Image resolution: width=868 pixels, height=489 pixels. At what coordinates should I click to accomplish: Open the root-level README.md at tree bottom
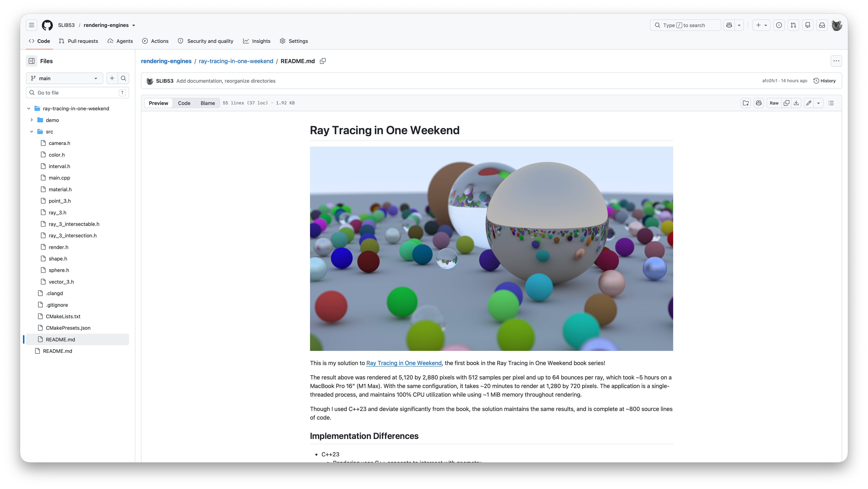pos(57,351)
